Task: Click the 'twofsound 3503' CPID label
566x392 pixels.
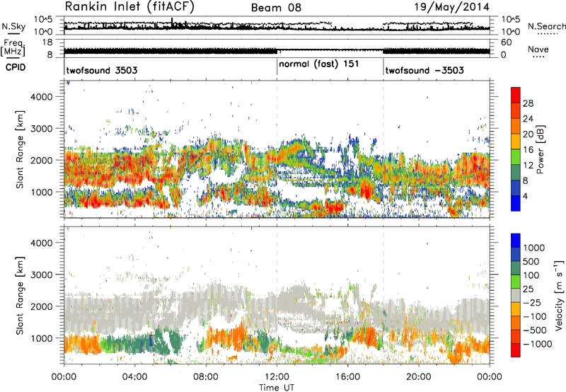Action: (x=102, y=70)
